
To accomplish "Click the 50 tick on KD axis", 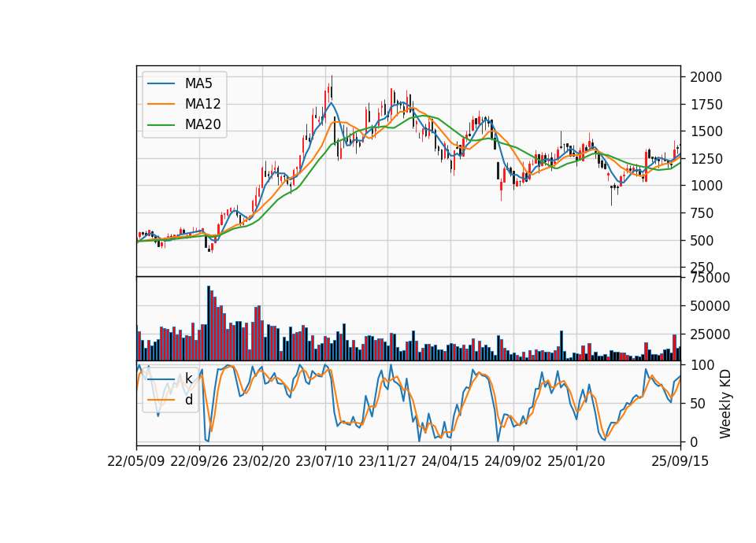I will 698,404.
